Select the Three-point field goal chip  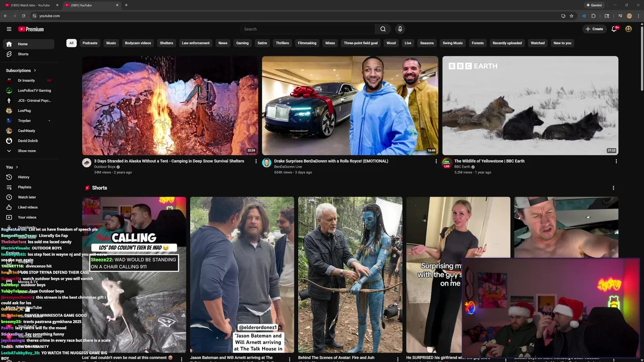coord(361,43)
